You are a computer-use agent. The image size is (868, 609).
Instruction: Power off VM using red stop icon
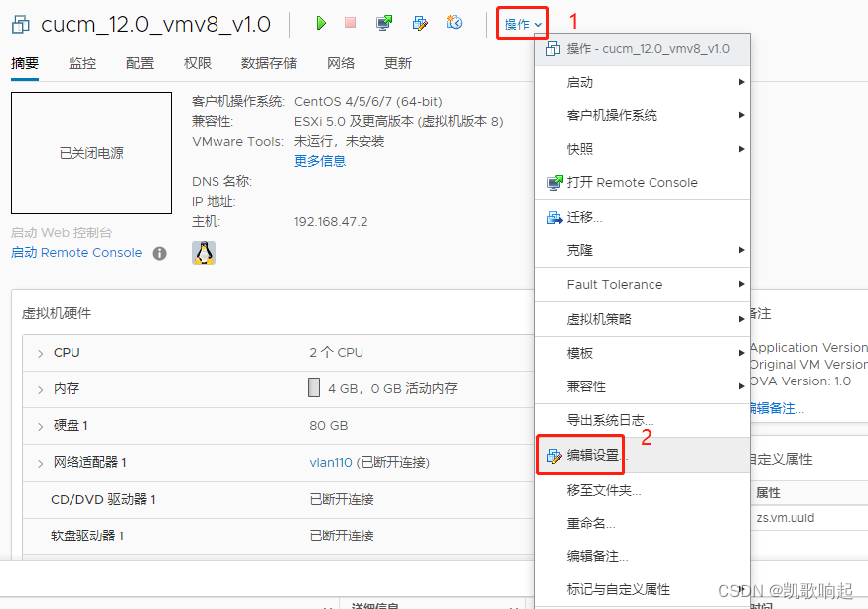click(350, 22)
